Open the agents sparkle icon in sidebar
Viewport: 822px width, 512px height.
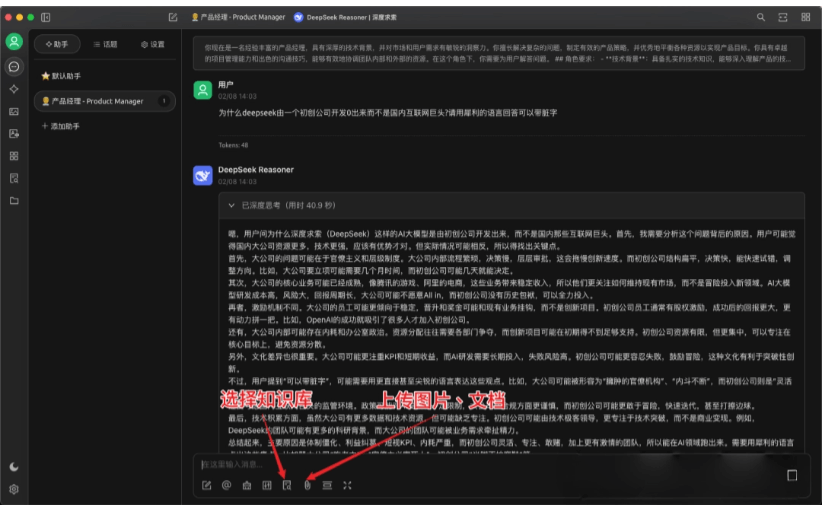(14, 89)
